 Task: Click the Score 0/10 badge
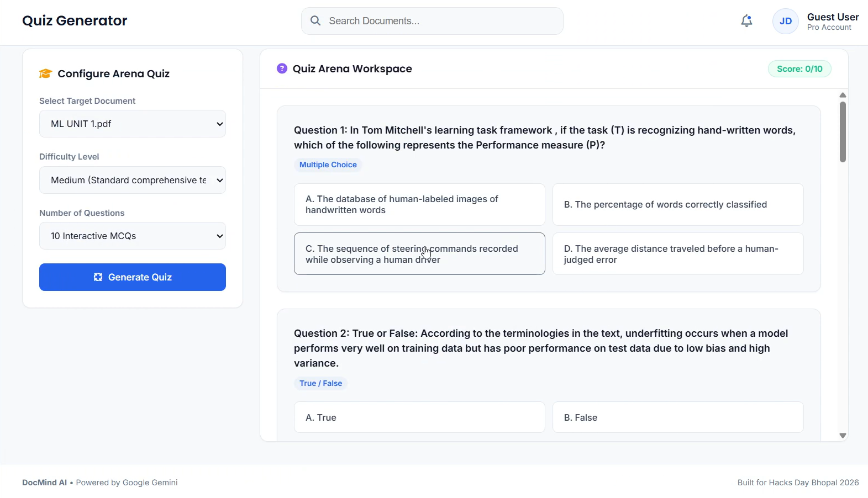(799, 69)
